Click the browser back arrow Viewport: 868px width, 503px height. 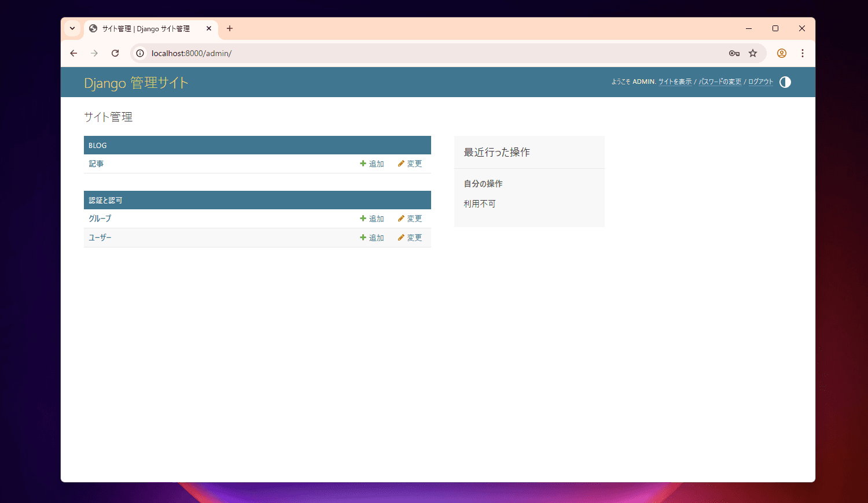point(73,53)
